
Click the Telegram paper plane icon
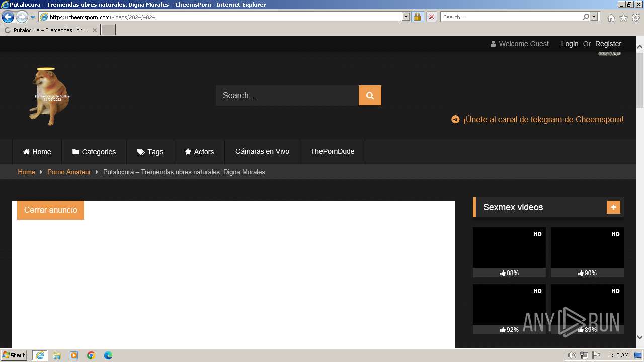(455, 119)
